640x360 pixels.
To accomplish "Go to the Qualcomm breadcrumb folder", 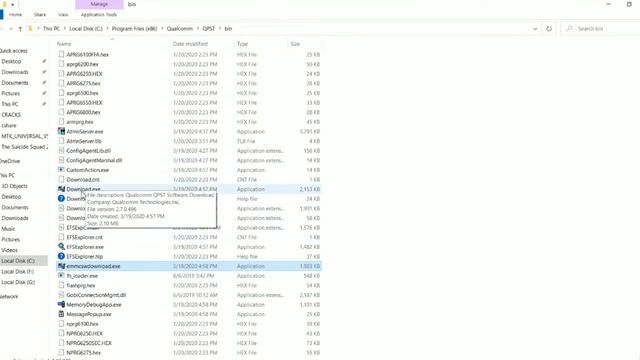I will tap(180, 29).
